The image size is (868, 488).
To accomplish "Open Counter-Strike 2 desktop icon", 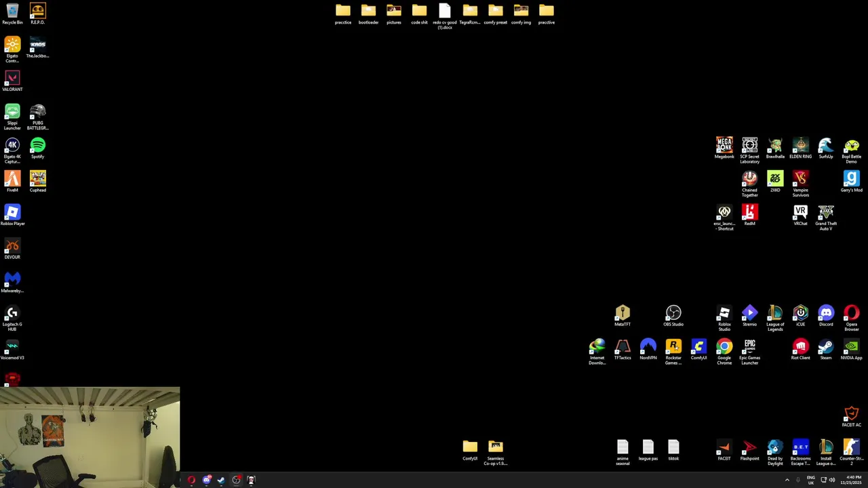I will click(x=852, y=453).
